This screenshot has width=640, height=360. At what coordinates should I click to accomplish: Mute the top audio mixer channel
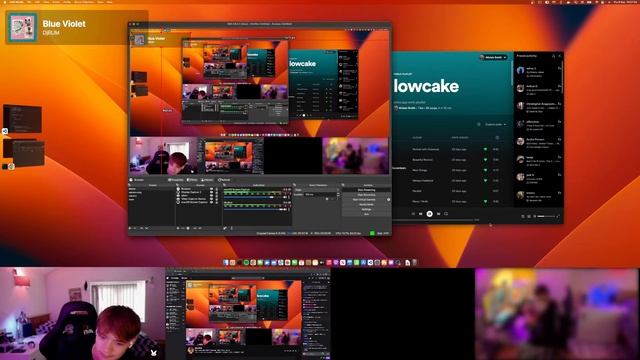(x=285, y=197)
